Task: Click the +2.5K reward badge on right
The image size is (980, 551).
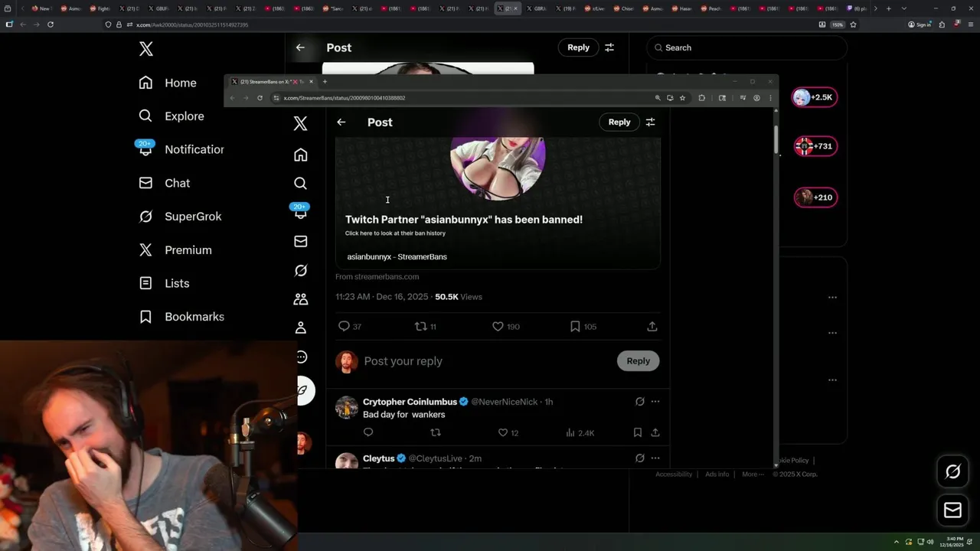Action: pos(815,98)
